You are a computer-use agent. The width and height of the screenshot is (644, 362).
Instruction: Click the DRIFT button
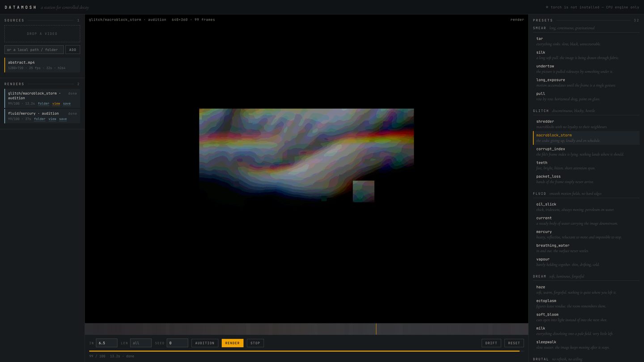coord(491,343)
